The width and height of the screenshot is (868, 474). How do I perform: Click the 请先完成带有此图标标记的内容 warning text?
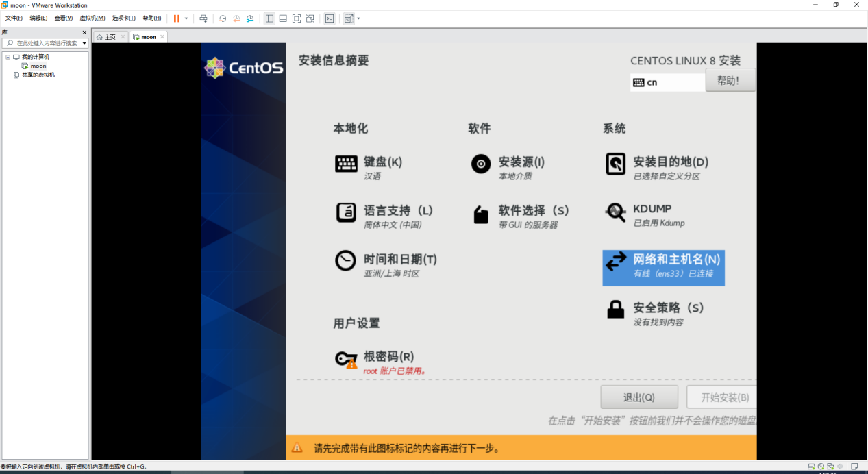coord(406,449)
